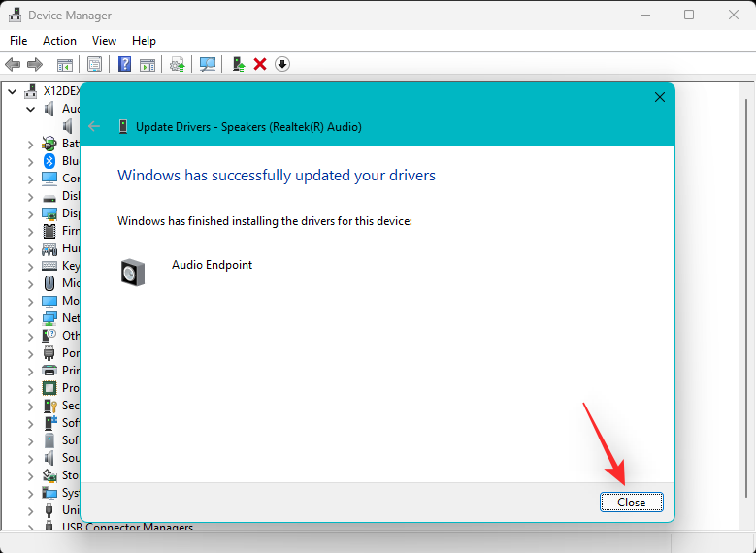Click the Forward arrow toolbar icon
The height and width of the screenshot is (553, 756).
[35, 64]
